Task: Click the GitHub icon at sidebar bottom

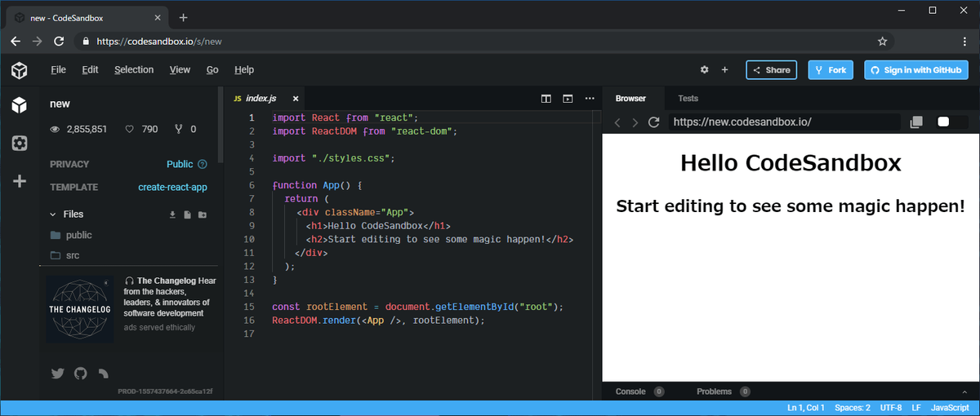Action: [80, 374]
